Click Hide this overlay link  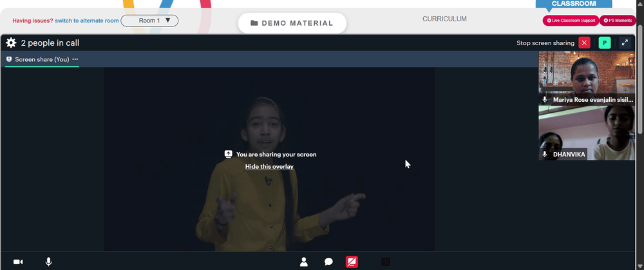point(269,166)
